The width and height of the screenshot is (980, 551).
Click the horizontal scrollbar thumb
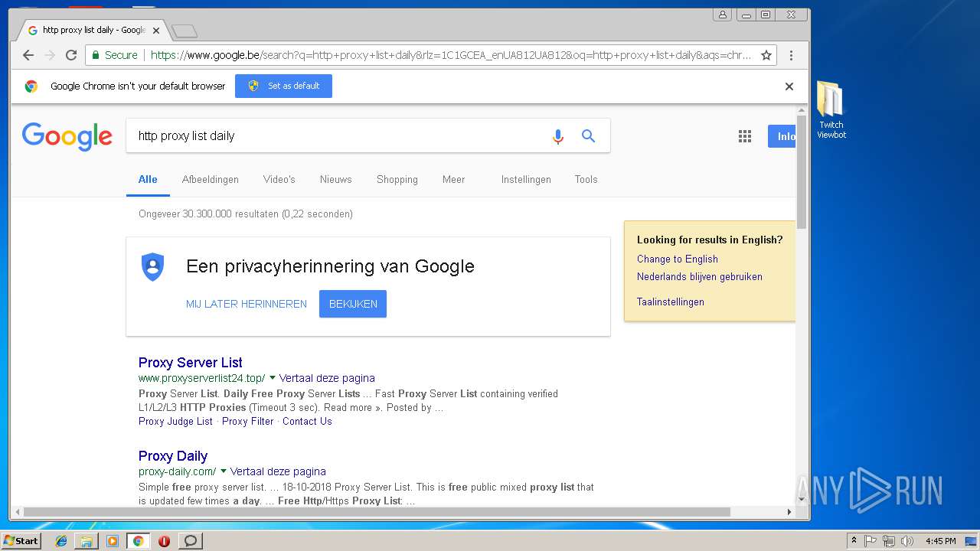[377, 512]
